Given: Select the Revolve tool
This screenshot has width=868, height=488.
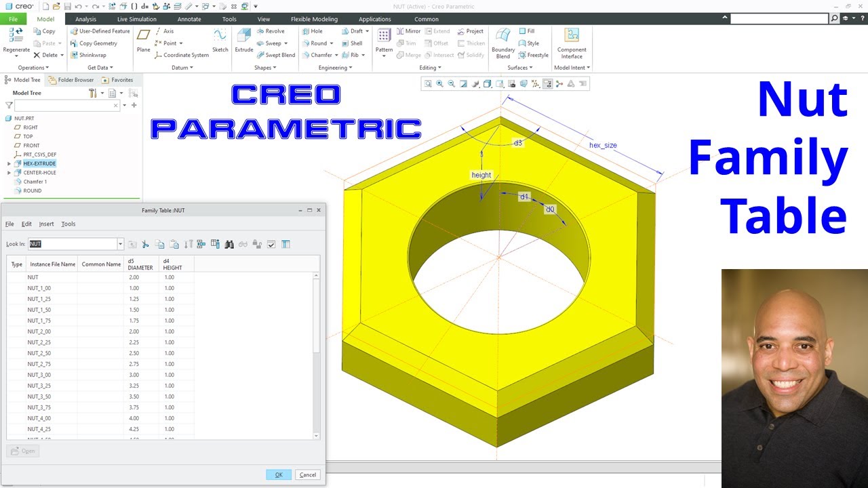Looking at the screenshot, I should tap(270, 31).
